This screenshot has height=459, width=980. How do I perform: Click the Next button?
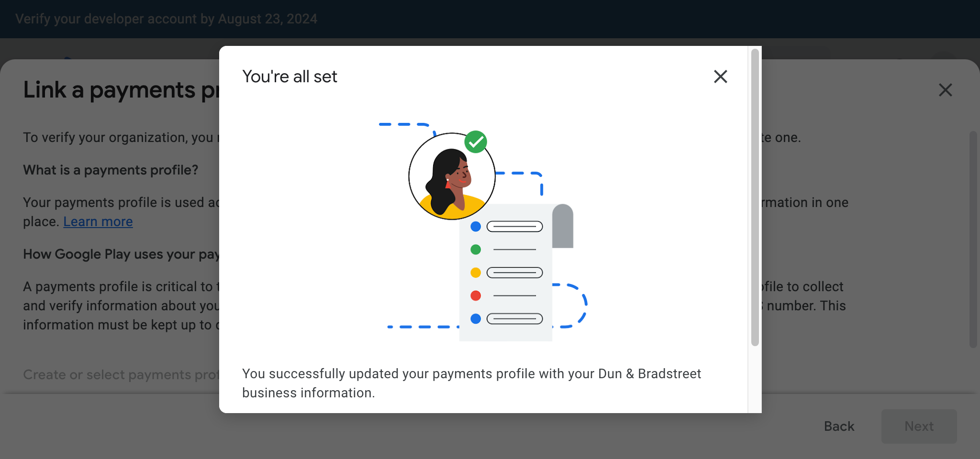tap(918, 426)
